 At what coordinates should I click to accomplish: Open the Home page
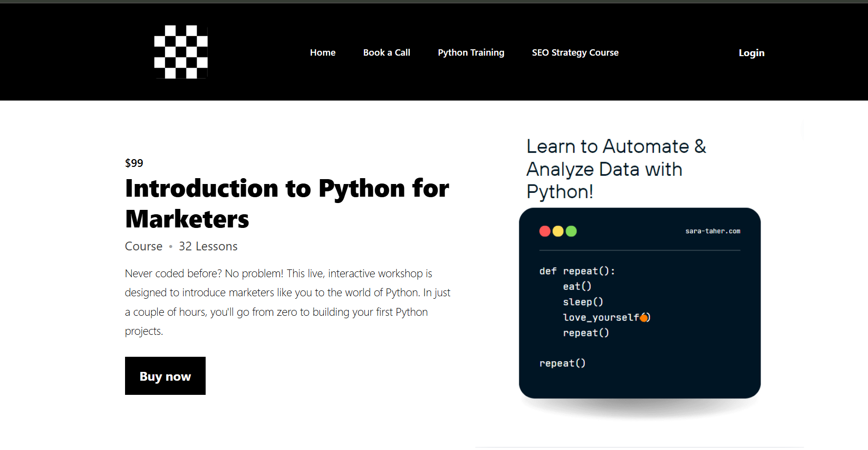pyautogui.click(x=322, y=53)
